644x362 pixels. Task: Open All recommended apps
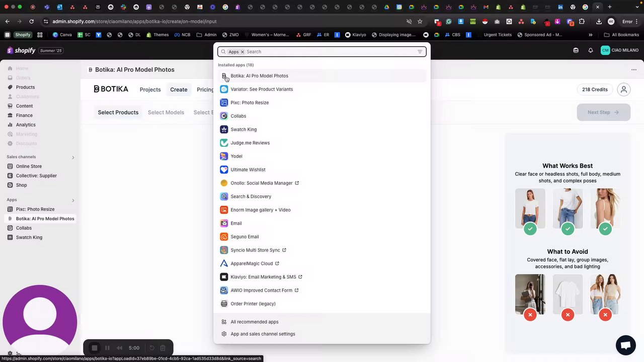[322, 322]
